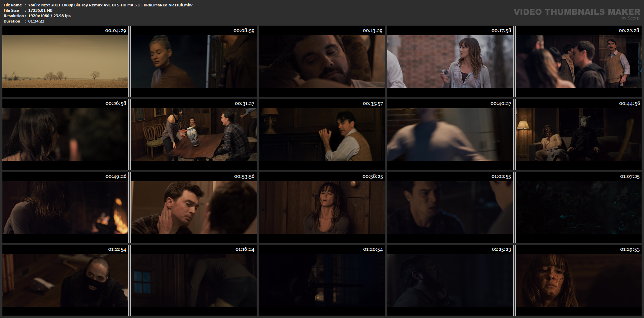Open the thumbnail stamped 01:25:23
This screenshot has height=318, width=644.
pos(450,280)
